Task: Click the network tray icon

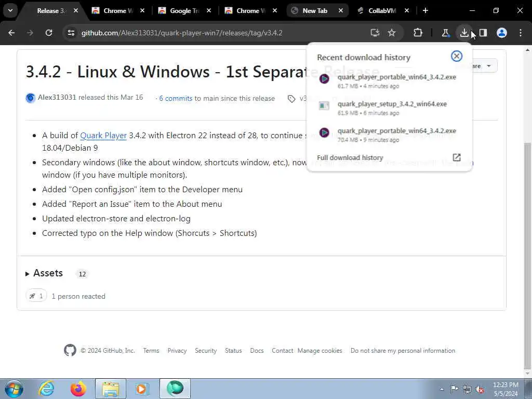Action: click(x=467, y=389)
